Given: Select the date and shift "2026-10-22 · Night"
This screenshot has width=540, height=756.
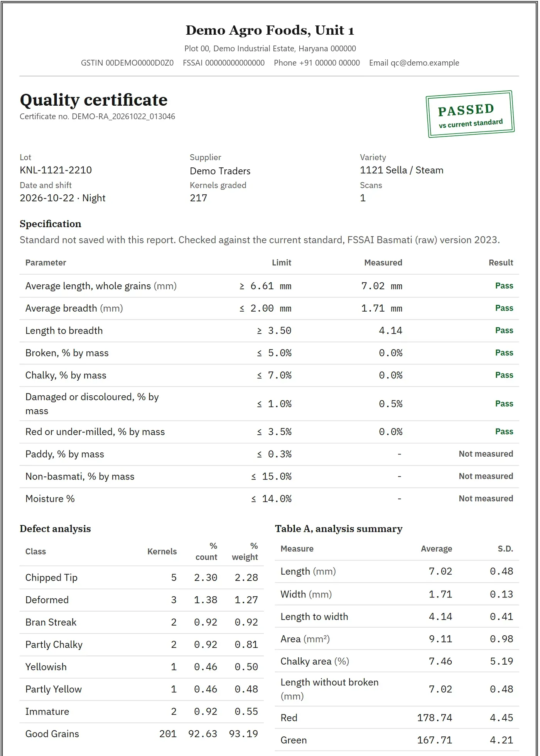Looking at the screenshot, I should pyautogui.click(x=62, y=198).
